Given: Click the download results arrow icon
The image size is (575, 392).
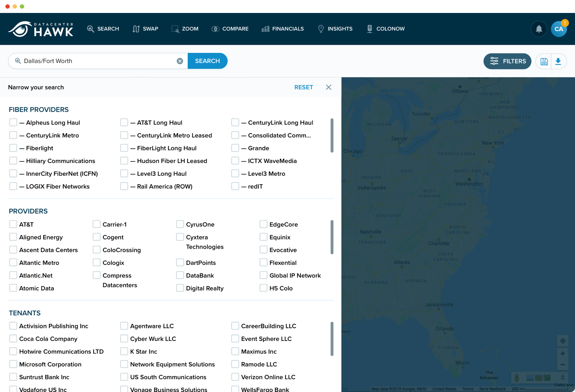Looking at the screenshot, I should [x=558, y=62].
